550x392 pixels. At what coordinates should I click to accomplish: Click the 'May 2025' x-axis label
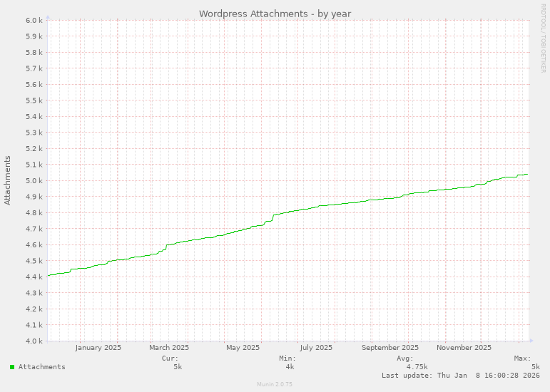tap(243, 348)
